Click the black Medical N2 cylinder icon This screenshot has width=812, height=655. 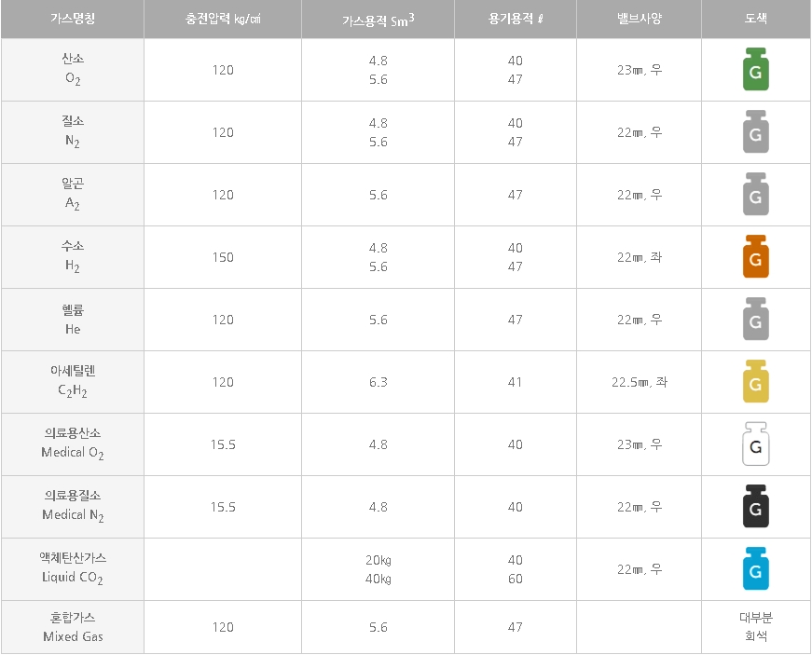[x=755, y=507]
